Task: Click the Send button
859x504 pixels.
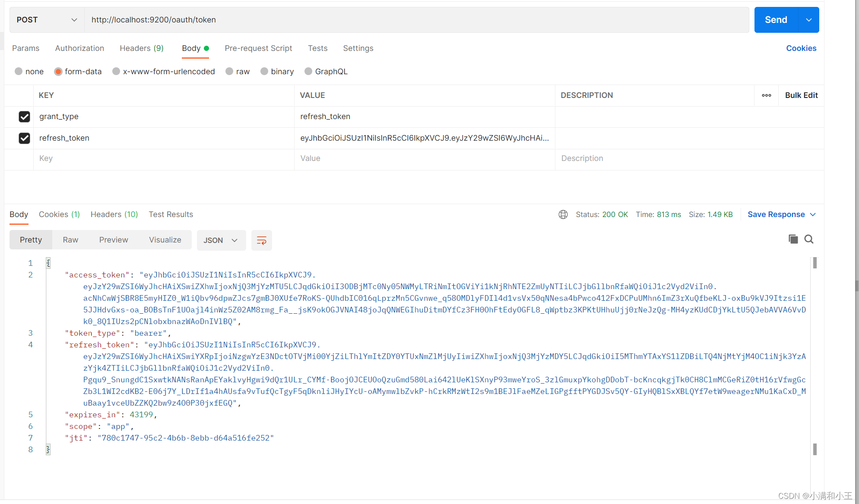Action: [776, 20]
